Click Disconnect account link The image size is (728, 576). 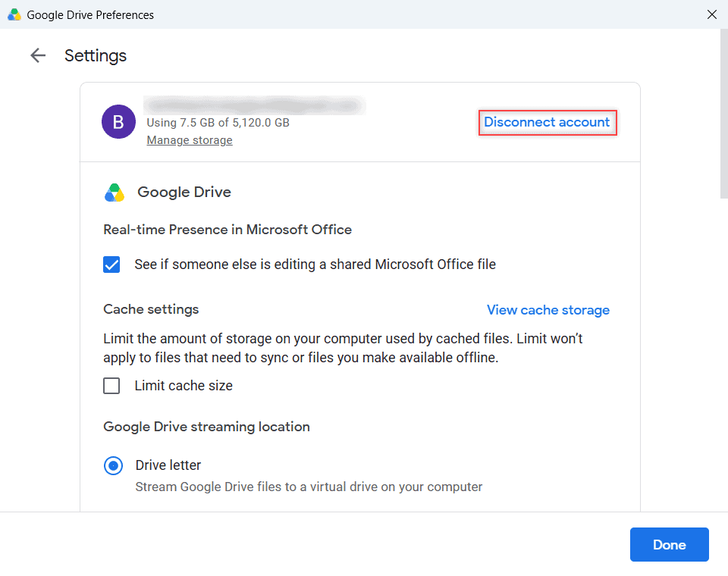tap(547, 122)
